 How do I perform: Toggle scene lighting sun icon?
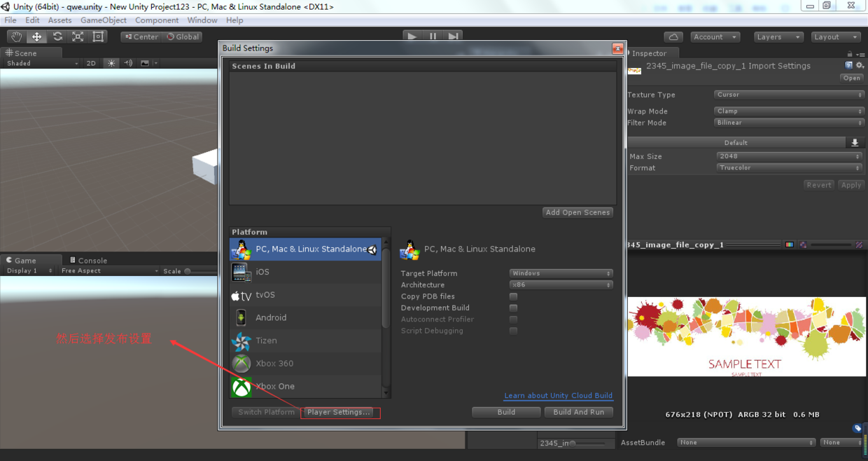(x=111, y=63)
